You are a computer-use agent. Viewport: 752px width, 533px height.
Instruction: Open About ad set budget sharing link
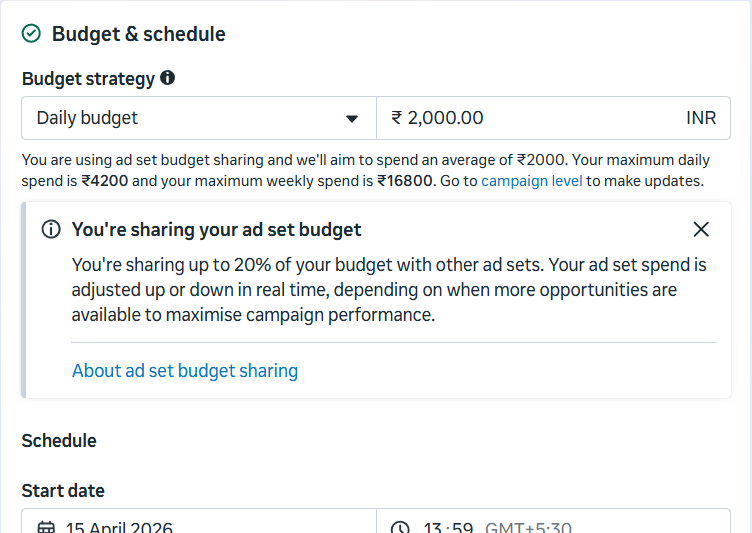pyautogui.click(x=185, y=371)
